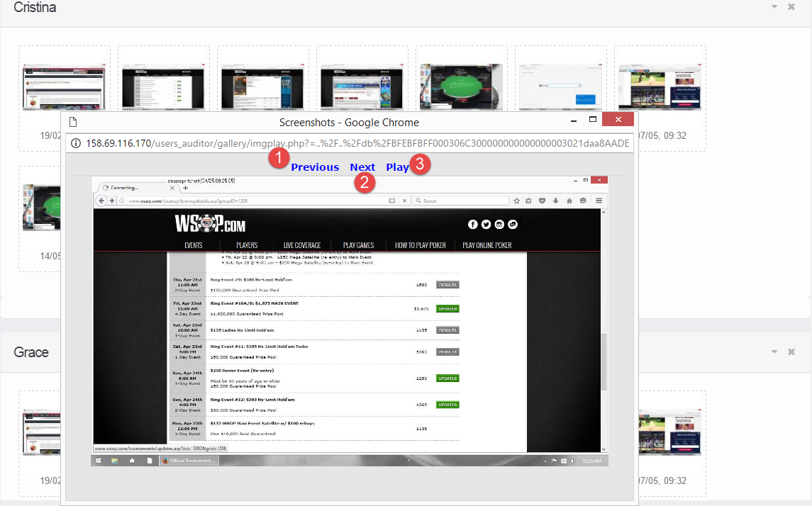Open the second thumbnail in Cristina's gallery
Viewport: 812px width, 506px height.
click(163, 87)
